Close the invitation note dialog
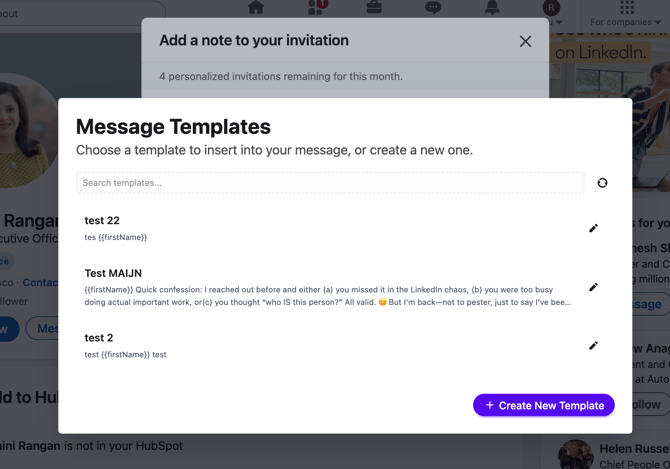This screenshot has height=469, width=670. pos(525,41)
